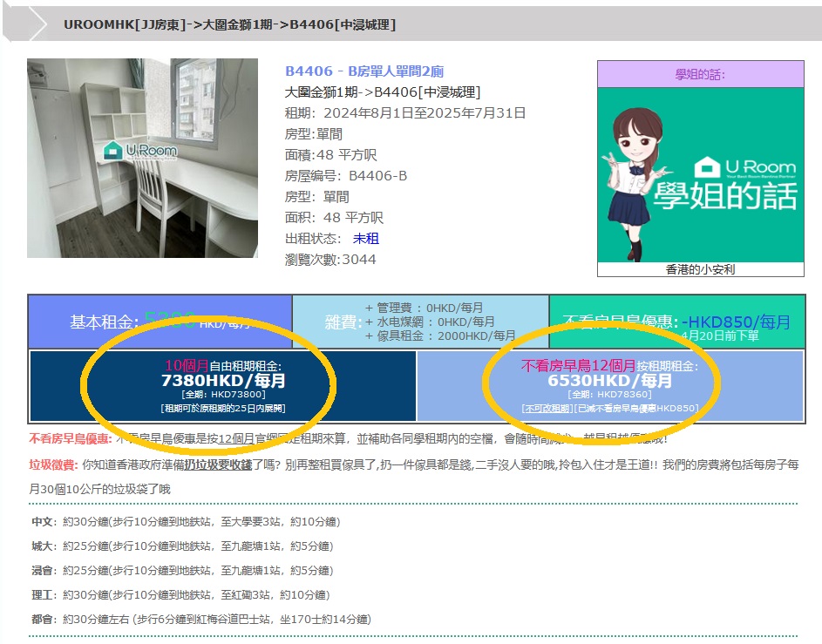
Task: Click the 租期: 2024年8月1日至2025年7月31日 line
Action: coord(405,113)
